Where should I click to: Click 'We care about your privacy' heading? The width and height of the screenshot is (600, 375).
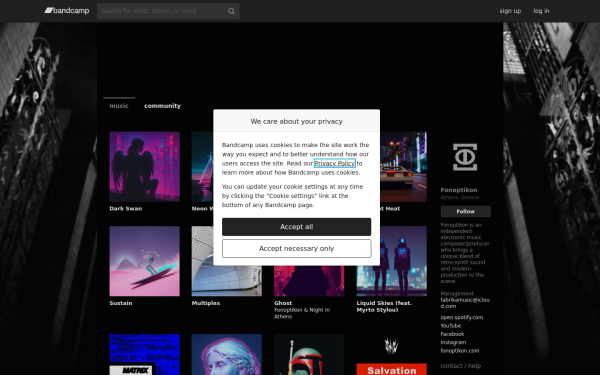click(297, 121)
